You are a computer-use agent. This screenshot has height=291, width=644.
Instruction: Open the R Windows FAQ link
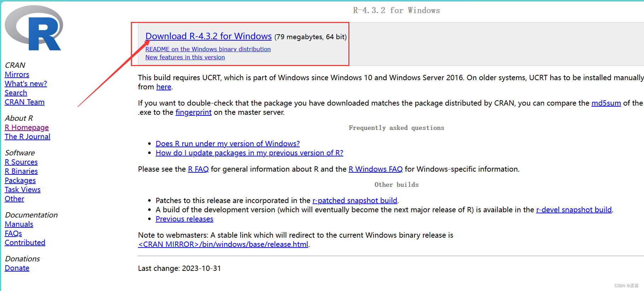point(376,169)
